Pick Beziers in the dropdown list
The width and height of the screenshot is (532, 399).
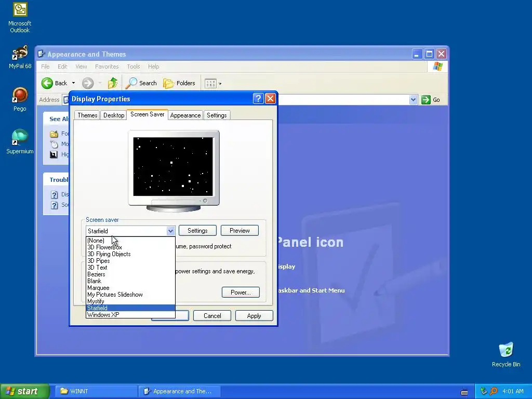tap(130, 274)
